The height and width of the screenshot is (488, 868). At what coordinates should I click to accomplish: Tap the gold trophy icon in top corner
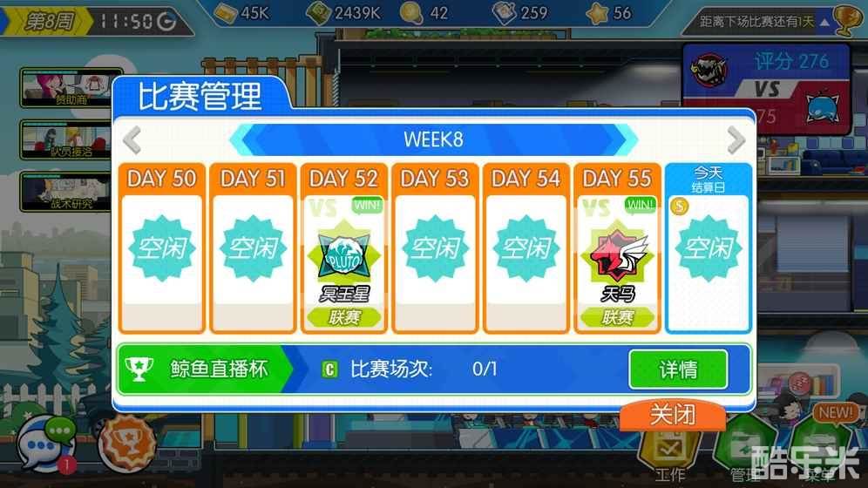[x=846, y=19]
